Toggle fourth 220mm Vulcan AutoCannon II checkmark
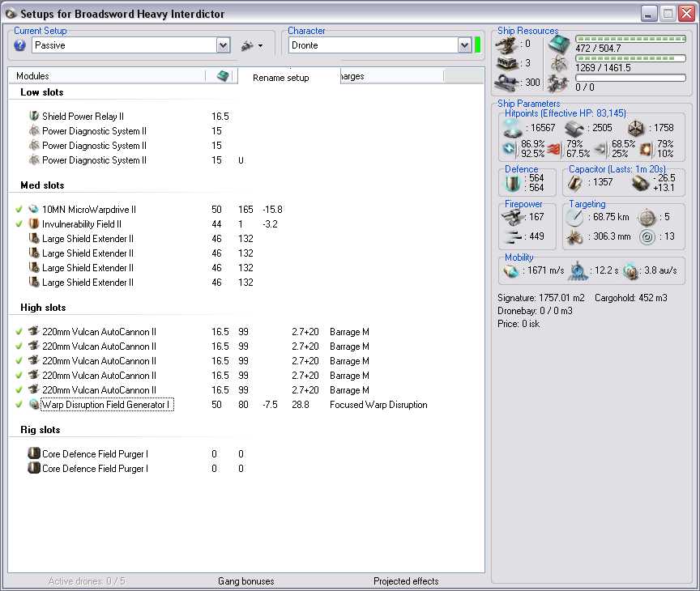The image size is (700, 591). click(19, 375)
